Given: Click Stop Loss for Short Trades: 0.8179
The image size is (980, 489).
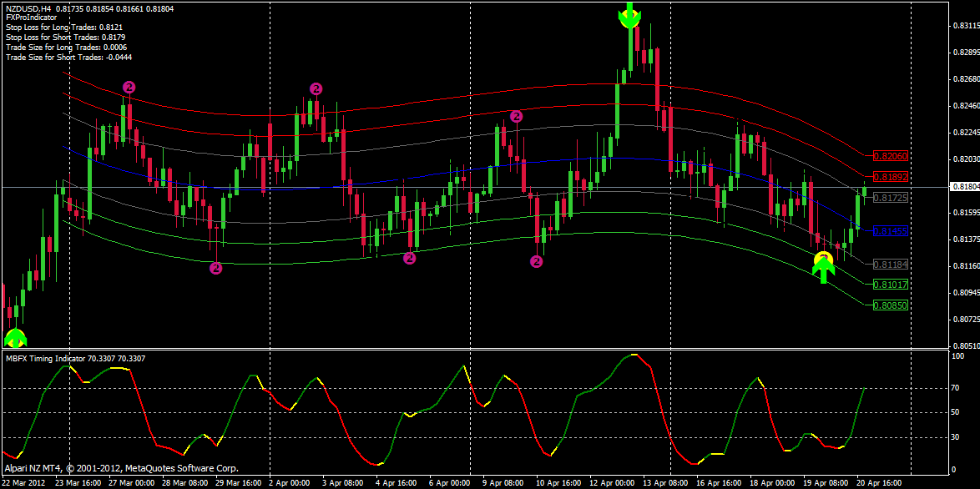Looking at the screenshot, I should click(66, 38).
